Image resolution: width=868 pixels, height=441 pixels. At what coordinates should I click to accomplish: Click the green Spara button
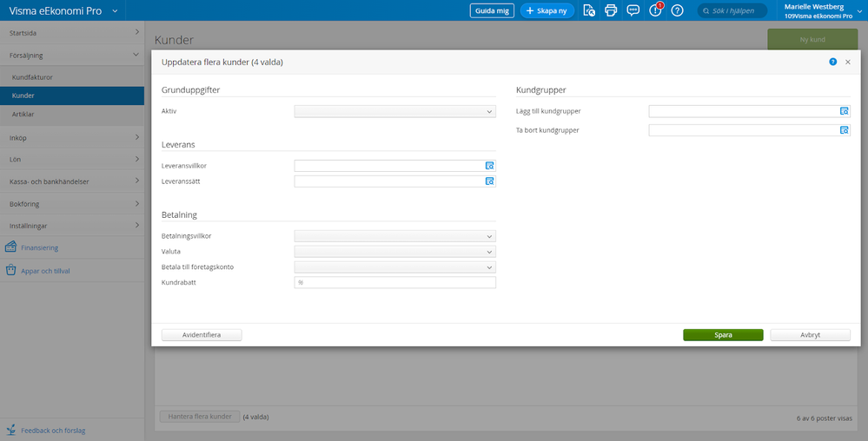pos(723,335)
